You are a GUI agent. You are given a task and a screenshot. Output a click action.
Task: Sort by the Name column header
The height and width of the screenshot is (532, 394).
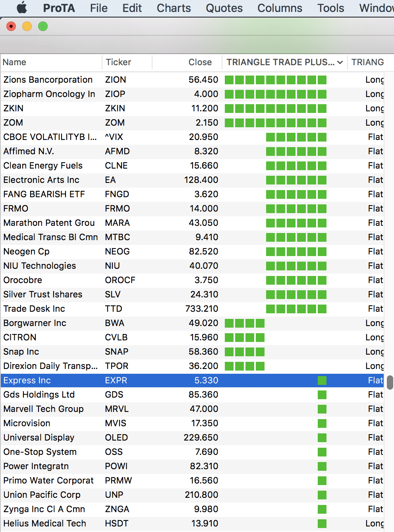tap(51, 62)
